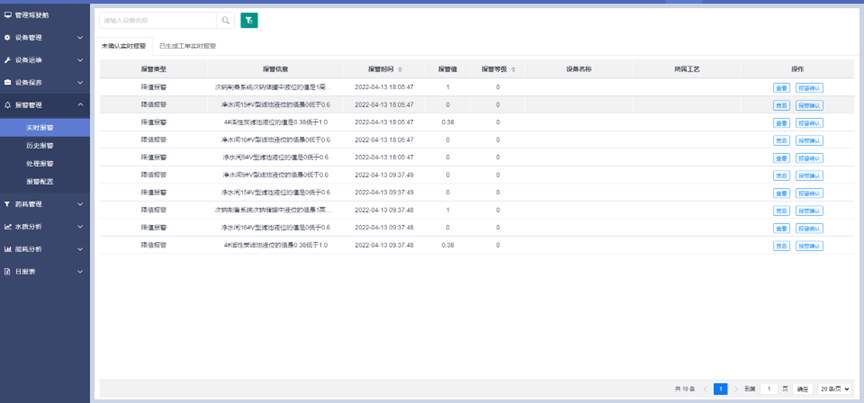Click the gear icon beside 设备管理
The image size is (864, 403).
(x=8, y=37)
